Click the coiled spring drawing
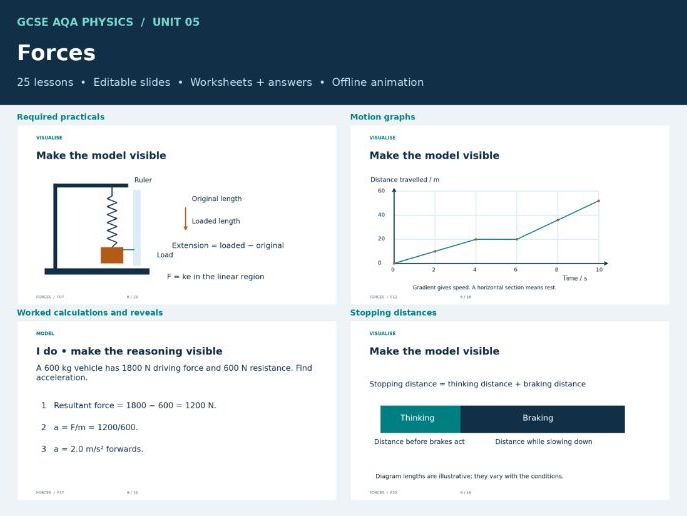Screen dimensions: 687x516 112,217
